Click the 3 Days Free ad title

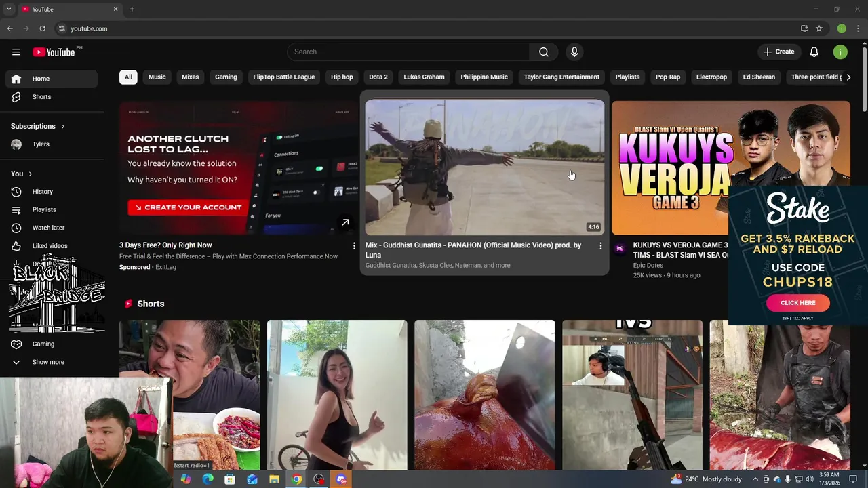pos(165,245)
